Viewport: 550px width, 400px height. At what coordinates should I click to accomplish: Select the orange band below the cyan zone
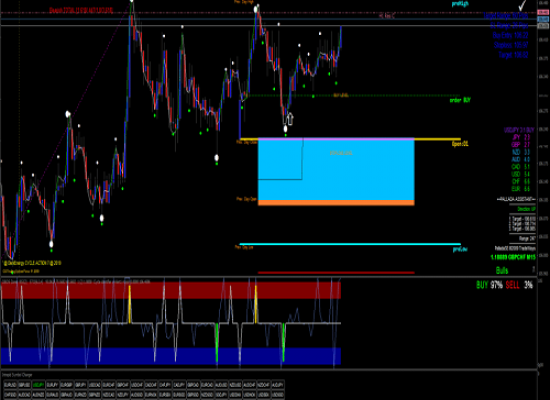336,203
